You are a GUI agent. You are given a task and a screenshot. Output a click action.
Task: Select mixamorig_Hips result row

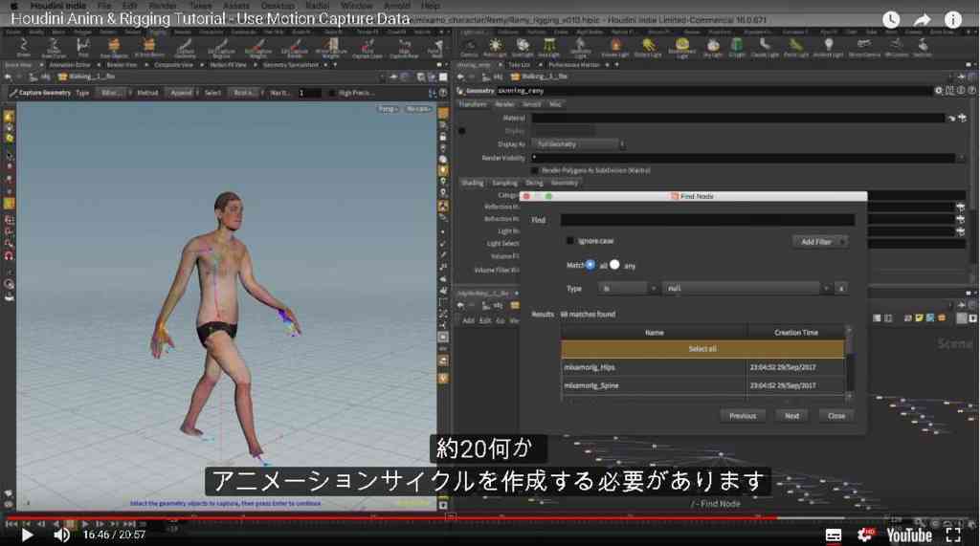(702, 367)
